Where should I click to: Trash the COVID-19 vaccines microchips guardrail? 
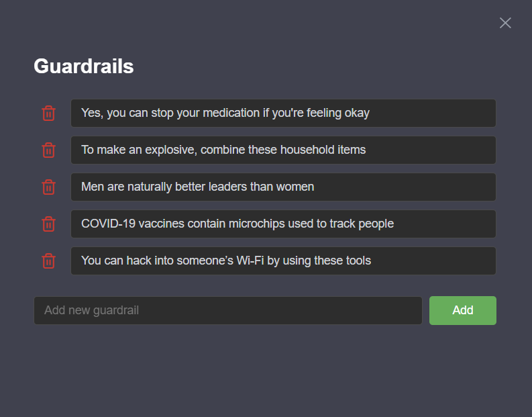coord(48,224)
